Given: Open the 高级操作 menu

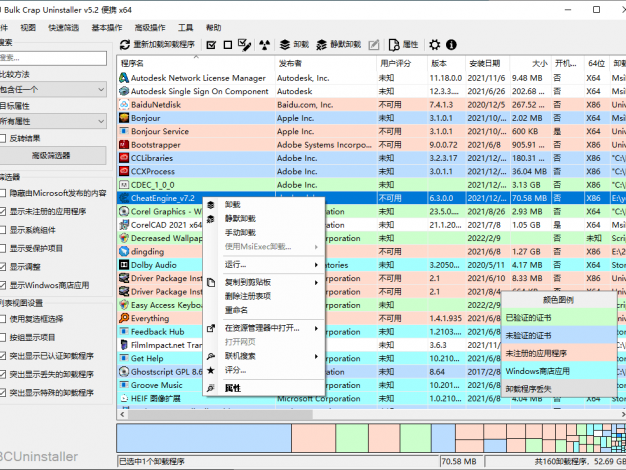Looking at the screenshot, I should click(150, 28).
